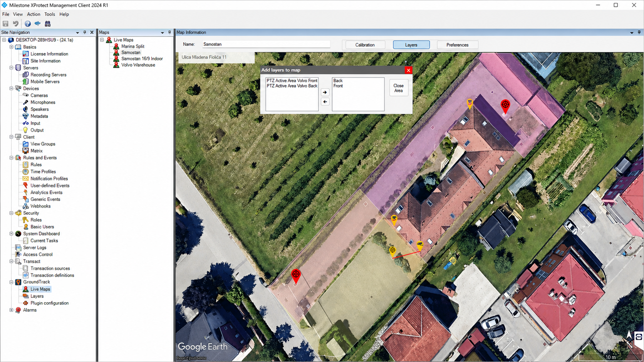The width and height of the screenshot is (644, 362).
Task: Collapse the Servers tree node
Action: point(12,68)
